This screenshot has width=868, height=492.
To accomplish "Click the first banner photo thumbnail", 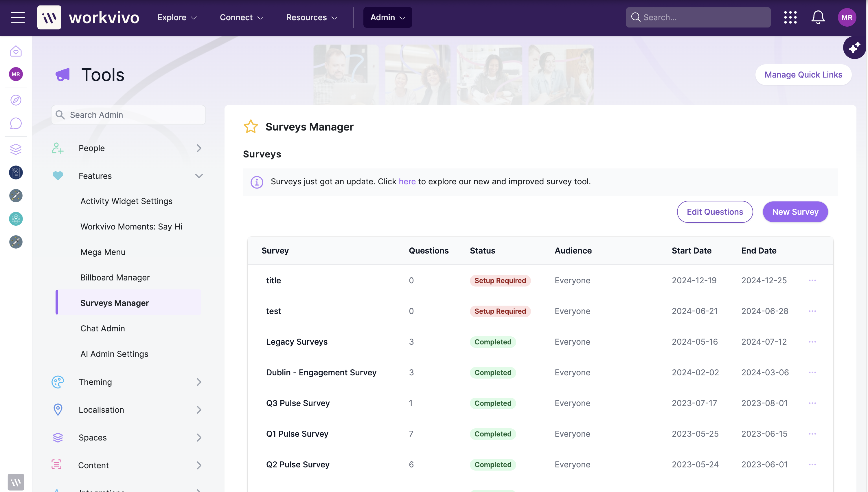I will click(345, 74).
